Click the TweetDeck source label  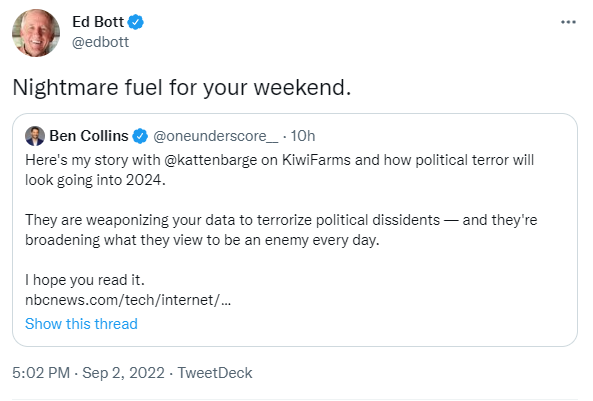point(215,373)
